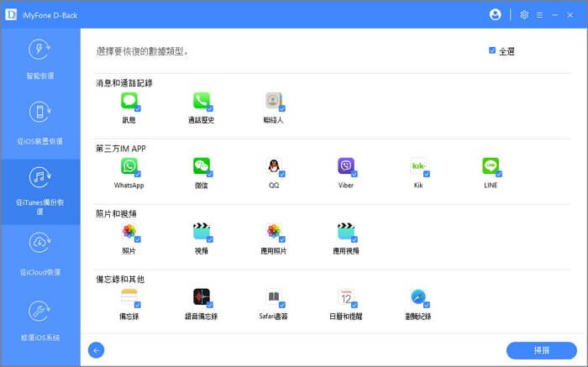Select the Safari書籤 bookmark icon
Image resolution: width=588 pixels, height=367 pixels.
[x=273, y=297]
